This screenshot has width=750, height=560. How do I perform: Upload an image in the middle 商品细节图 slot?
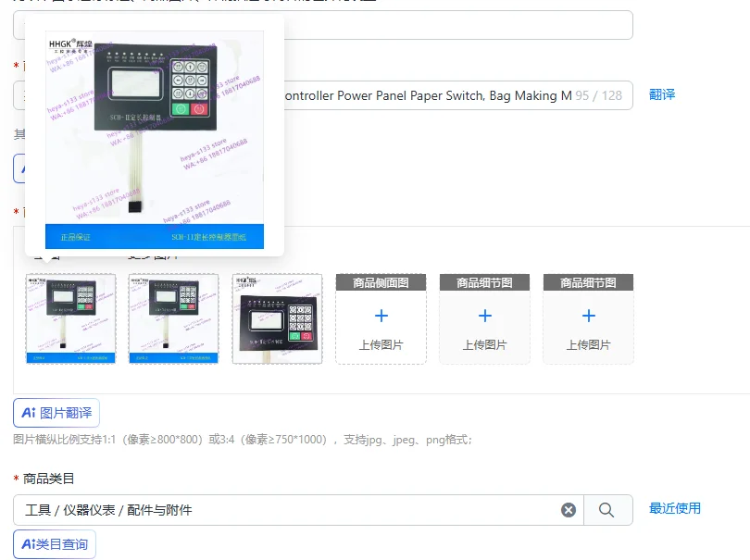click(x=484, y=319)
